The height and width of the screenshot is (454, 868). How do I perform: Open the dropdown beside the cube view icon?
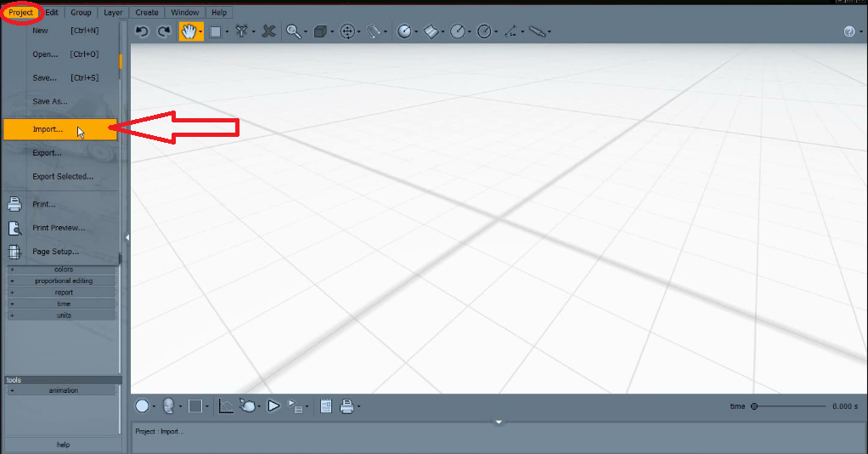point(332,32)
